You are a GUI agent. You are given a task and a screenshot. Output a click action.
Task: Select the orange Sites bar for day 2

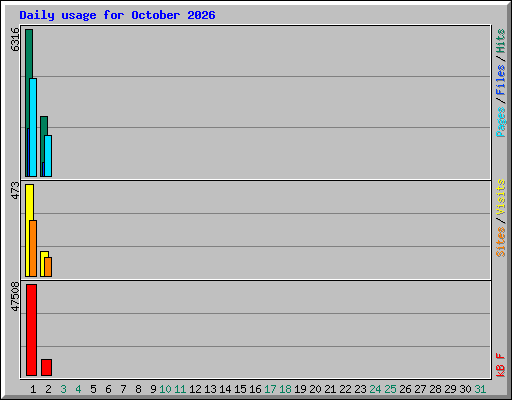[48, 267]
